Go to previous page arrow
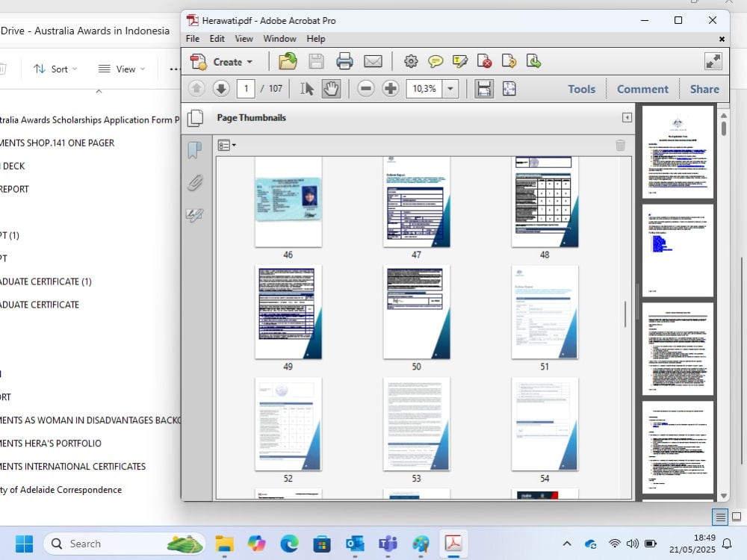This screenshot has width=747, height=560. tap(196, 89)
